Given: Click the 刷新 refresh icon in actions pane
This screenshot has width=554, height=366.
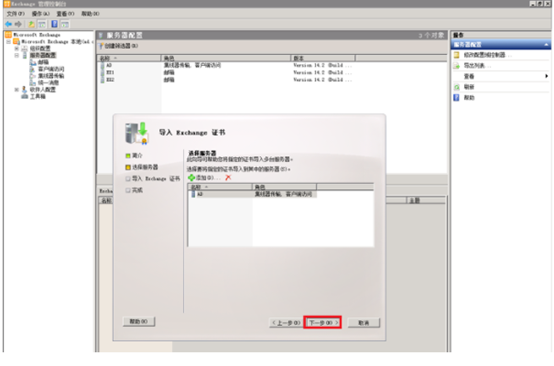Looking at the screenshot, I should pyautogui.click(x=456, y=87).
